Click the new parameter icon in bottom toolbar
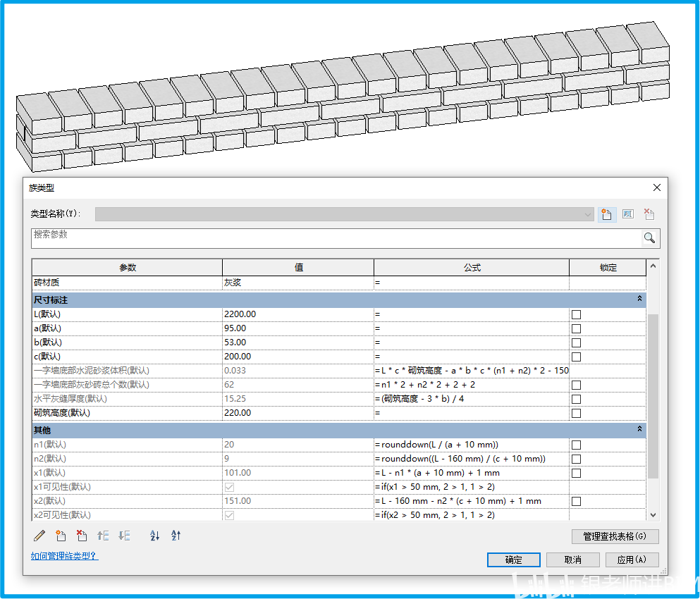Viewport: 700px width, 599px height. tap(61, 536)
